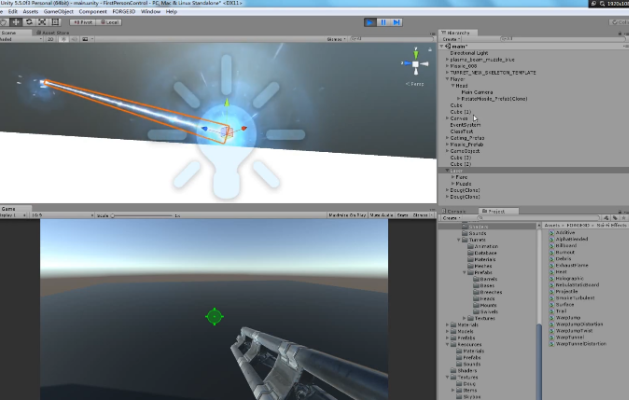Start play mode with Play button

(370, 22)
